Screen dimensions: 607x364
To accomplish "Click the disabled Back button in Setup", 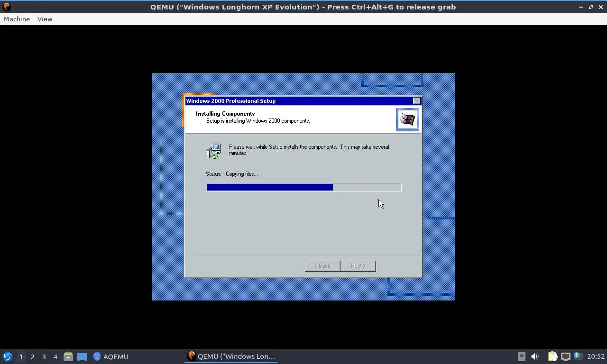I will click(x=322, y=266).
